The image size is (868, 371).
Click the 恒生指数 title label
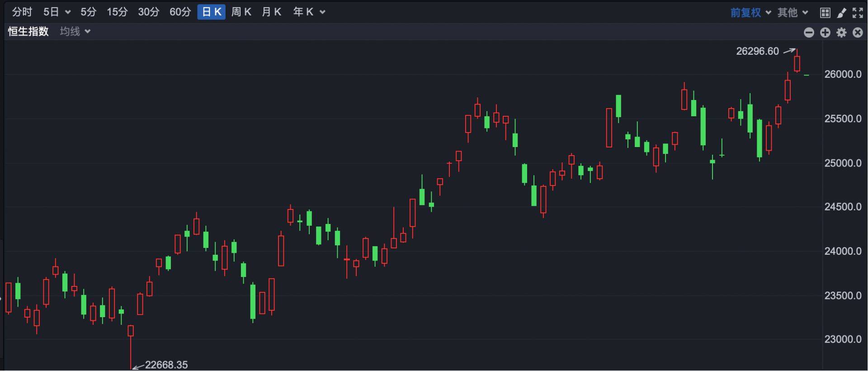coord(28,31)
